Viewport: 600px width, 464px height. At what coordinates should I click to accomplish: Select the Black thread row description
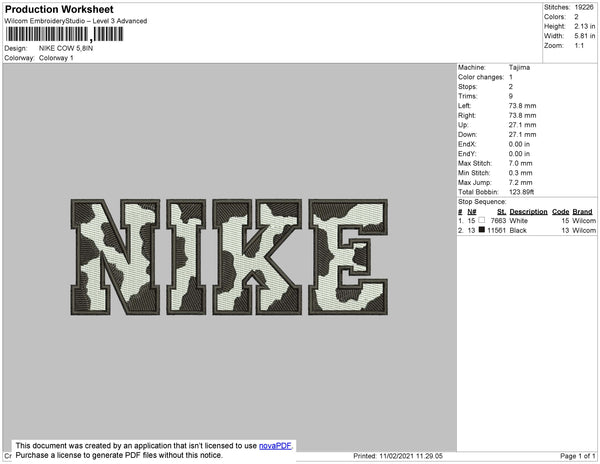tap(518, 230)
